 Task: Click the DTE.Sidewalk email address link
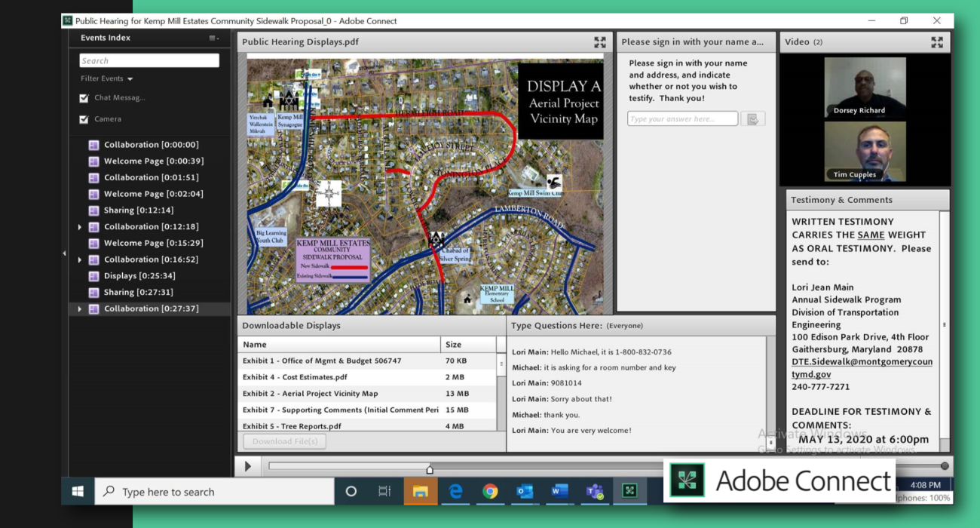[x=862, y=367]
